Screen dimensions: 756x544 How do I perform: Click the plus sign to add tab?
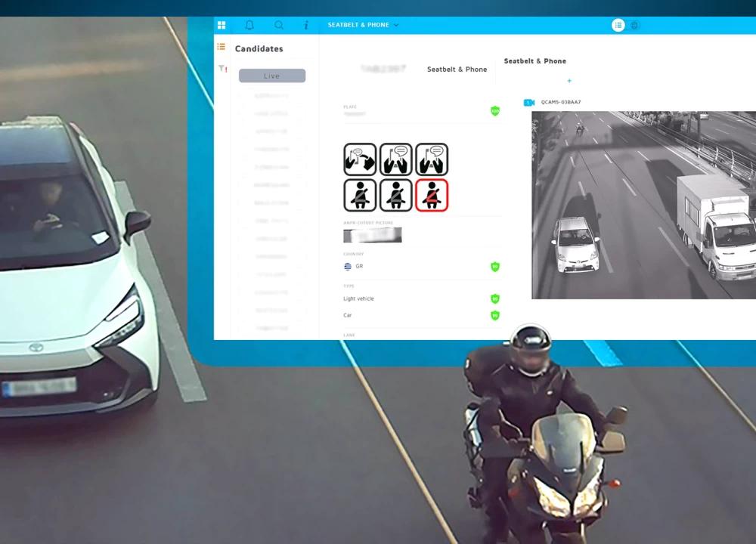click(x=569, y=81)
